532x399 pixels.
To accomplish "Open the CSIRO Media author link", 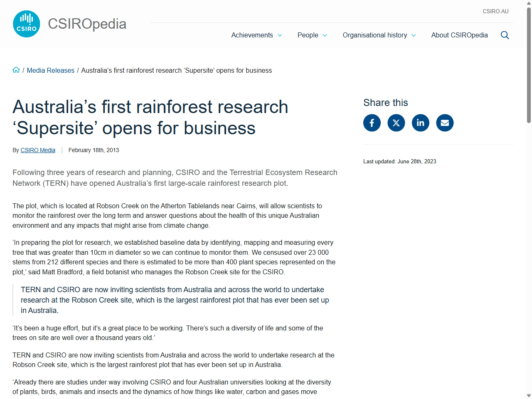I will 38,150.
